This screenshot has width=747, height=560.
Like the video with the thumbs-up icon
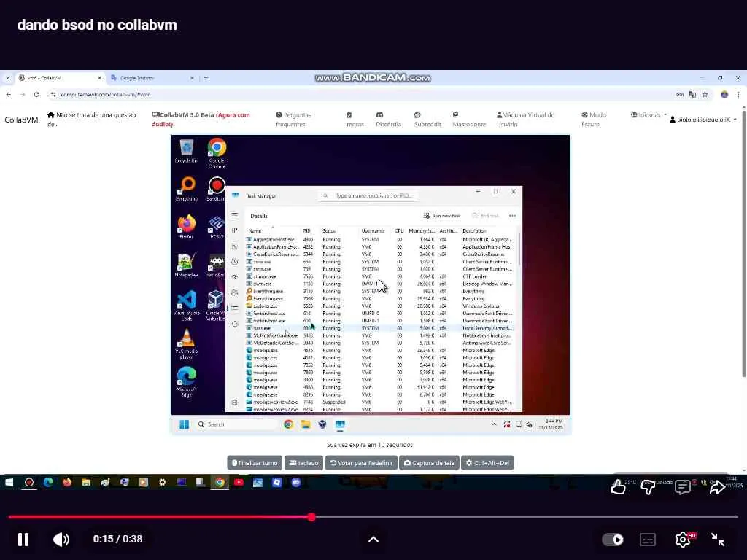coord(618,486)
